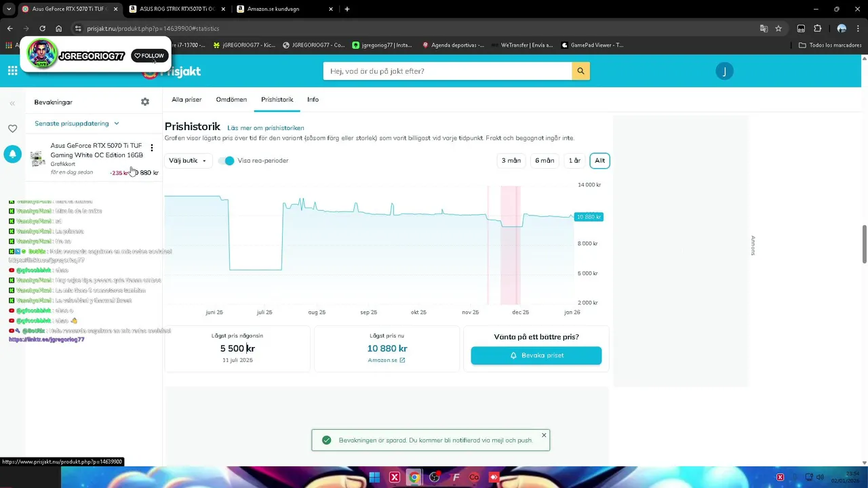Click the FOLLOW button on stream overlay
This screenshot has height=488, width=868.
point(149,56)
